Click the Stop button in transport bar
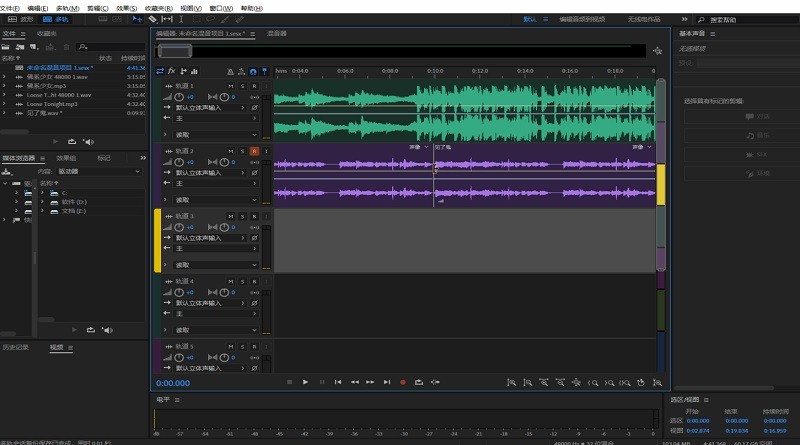The width and height of the screenshot is (800, 445). [x=289, y=382]
